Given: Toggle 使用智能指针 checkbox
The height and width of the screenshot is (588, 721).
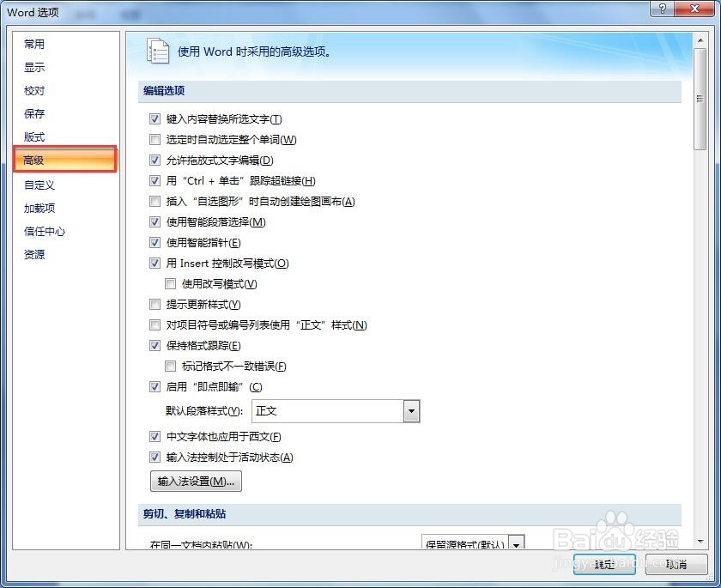Looking at the screenshot, I should pyautogui.click(x=155, y=242).
